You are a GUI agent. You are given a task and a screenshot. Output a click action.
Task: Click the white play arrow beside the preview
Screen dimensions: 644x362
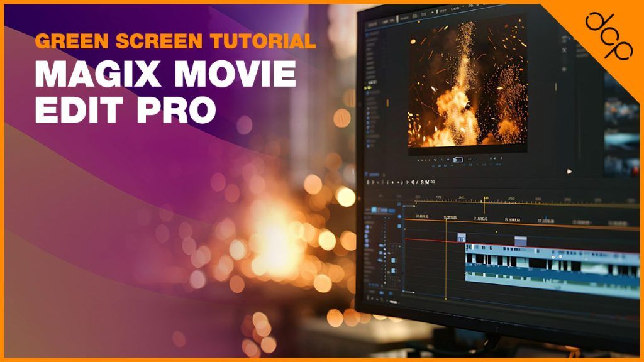click(x=569, y=172)
